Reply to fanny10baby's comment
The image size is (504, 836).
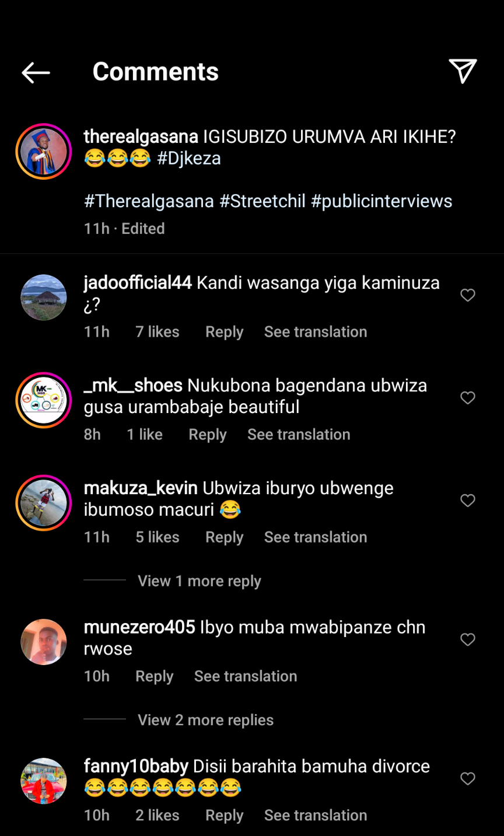click(224, 816)
